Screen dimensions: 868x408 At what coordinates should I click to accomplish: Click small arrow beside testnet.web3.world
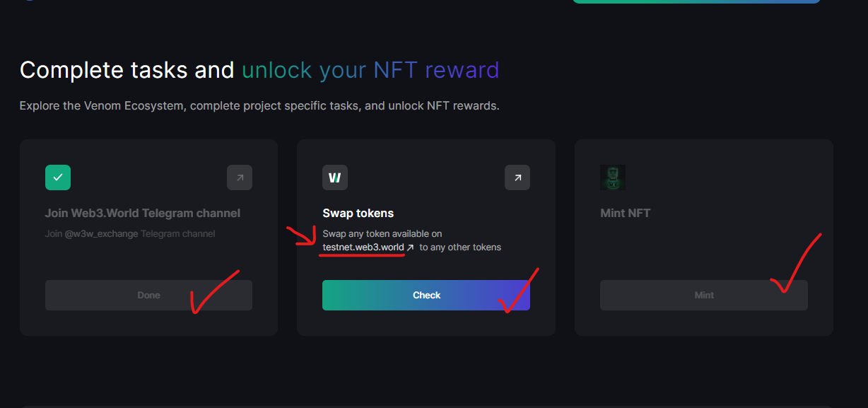click(411, 247)
